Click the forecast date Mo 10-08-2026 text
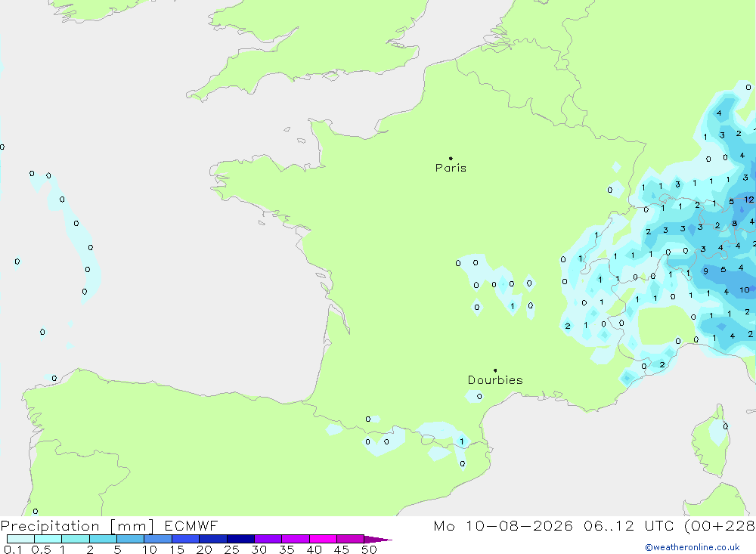This screenshot has width=756, height=554. [x=503, y=525]
